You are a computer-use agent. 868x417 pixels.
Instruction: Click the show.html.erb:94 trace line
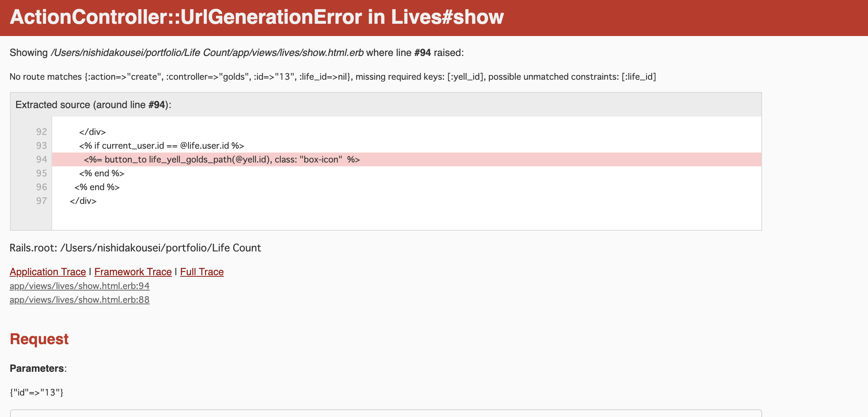79,286
